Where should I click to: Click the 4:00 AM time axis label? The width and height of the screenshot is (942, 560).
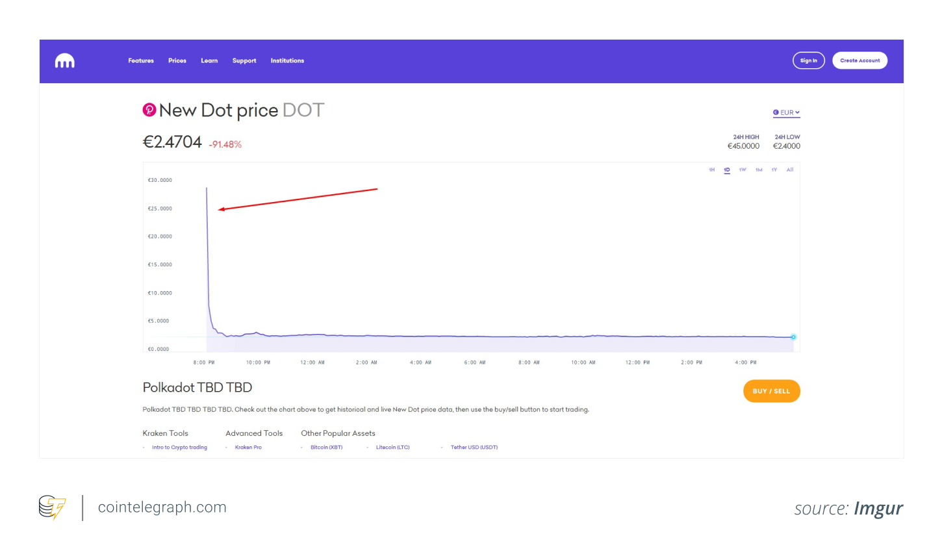tap(420, 363)
